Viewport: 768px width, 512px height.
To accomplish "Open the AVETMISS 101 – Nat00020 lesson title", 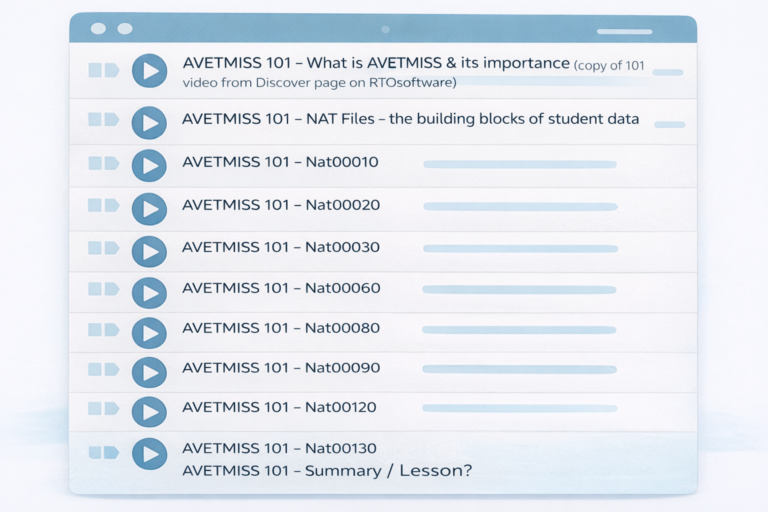I will click(281, 205).
